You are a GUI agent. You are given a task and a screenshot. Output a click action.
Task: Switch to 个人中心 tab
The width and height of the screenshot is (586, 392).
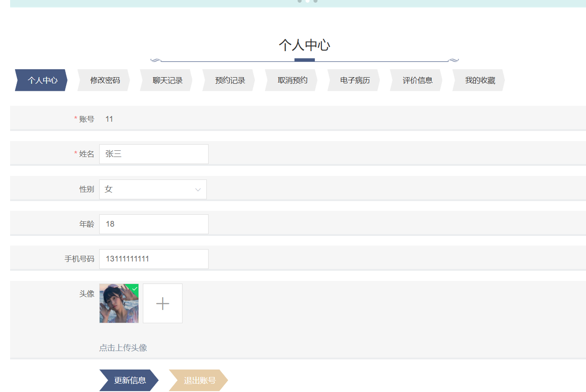pyautogui.click(x=42, y=80)
